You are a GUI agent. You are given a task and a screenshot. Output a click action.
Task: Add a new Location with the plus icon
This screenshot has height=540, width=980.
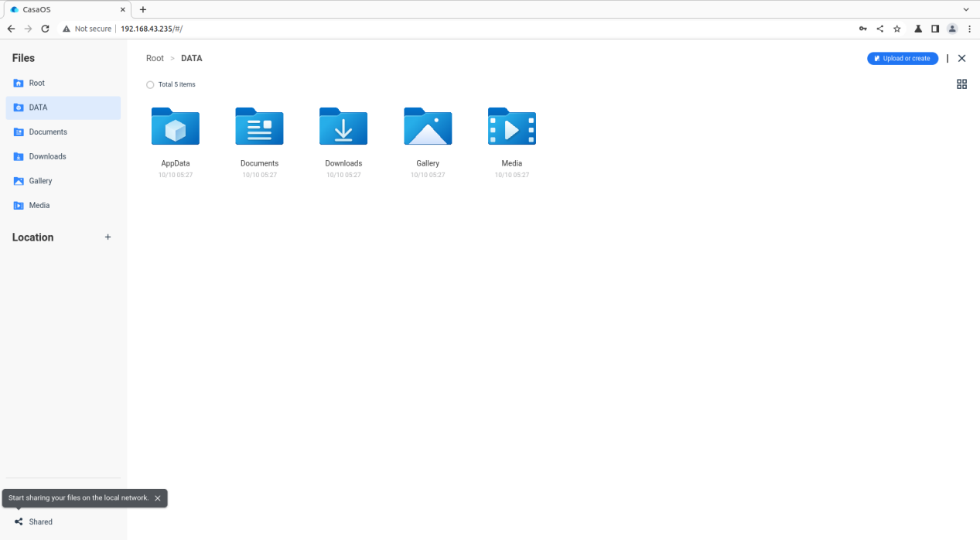(x=108, y=238)
